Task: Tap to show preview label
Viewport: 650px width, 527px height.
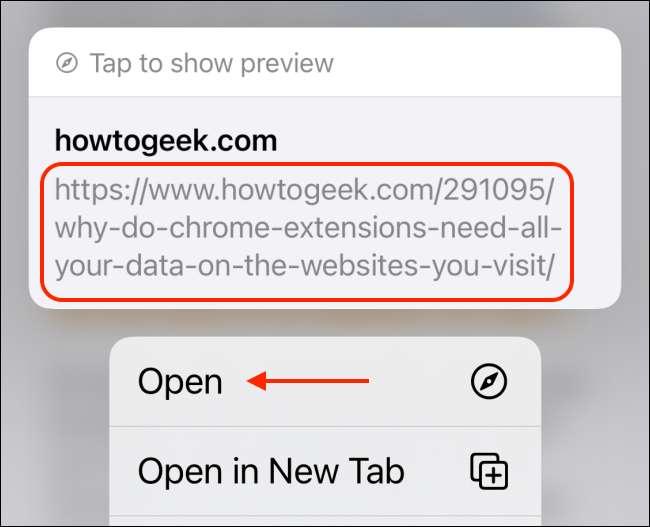Action: [x=211, y=63]
